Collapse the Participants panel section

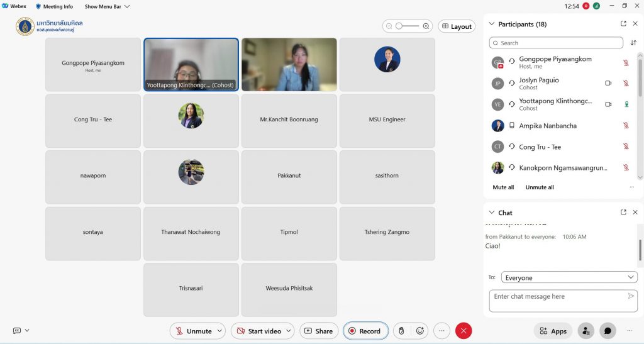(491, 24)
